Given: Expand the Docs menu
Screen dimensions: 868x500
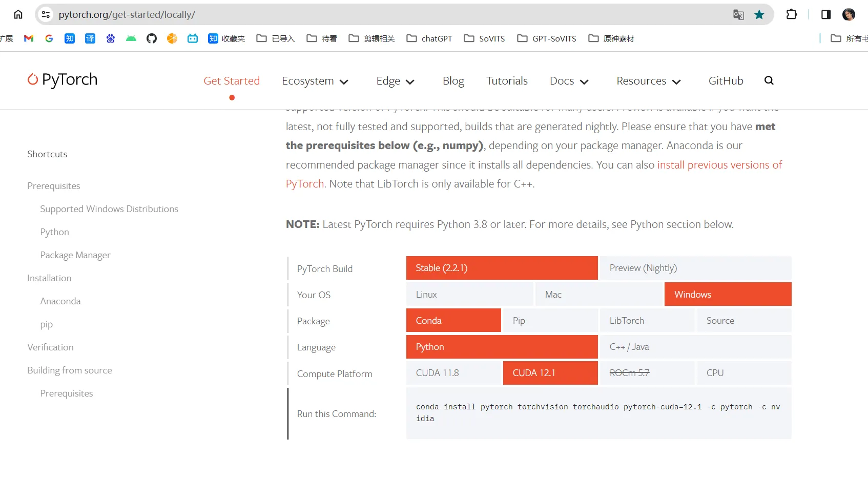Looking at the screenshot, I should click(x=569, y=81).
